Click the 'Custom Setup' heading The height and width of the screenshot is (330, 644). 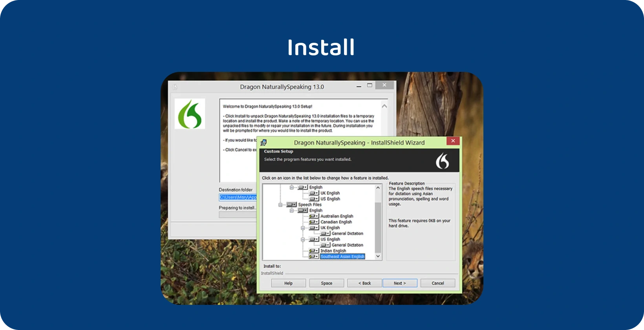point(278,151)
